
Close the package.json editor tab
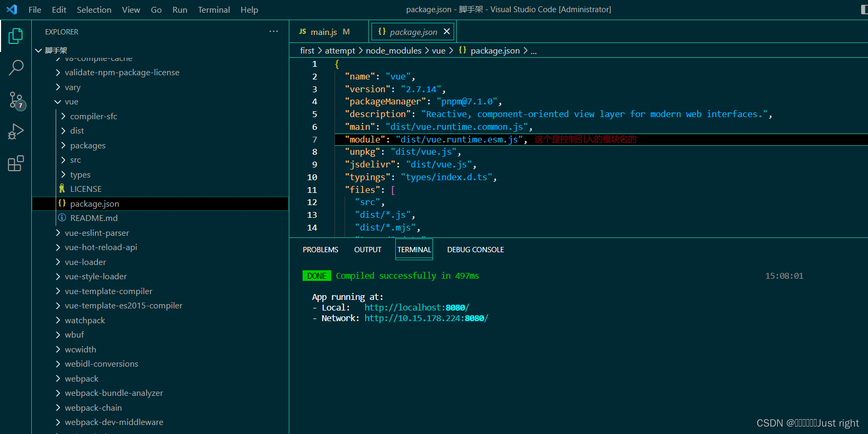(447, 32)
